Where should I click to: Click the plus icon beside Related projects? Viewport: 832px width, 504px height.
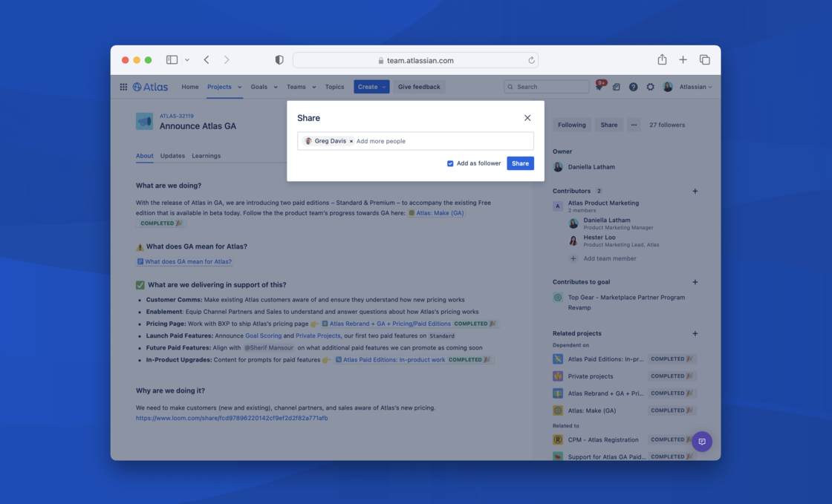[x=695, y=333]
